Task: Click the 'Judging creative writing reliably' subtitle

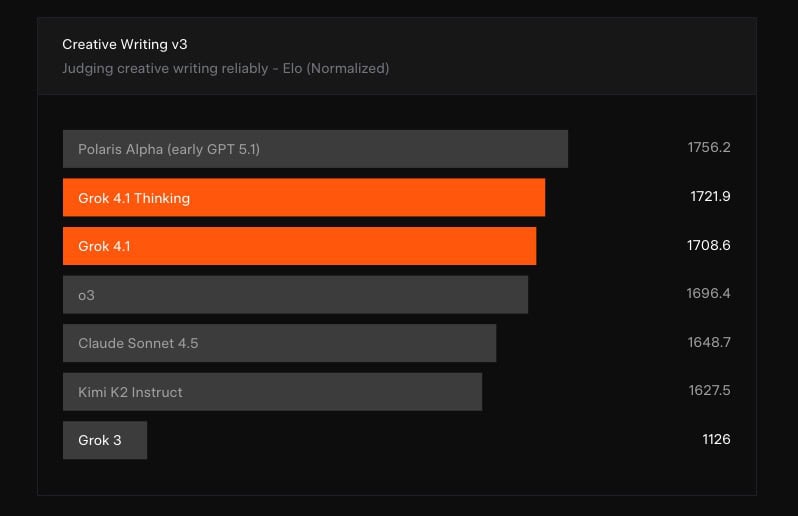Action: pyautogui.click(x=225, y=68)
